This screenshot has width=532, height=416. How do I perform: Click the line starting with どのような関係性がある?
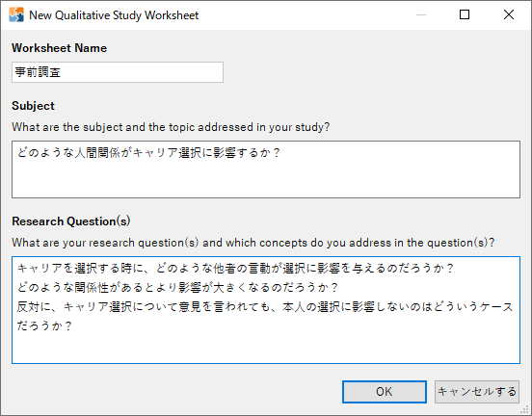(x=177, y=288)
